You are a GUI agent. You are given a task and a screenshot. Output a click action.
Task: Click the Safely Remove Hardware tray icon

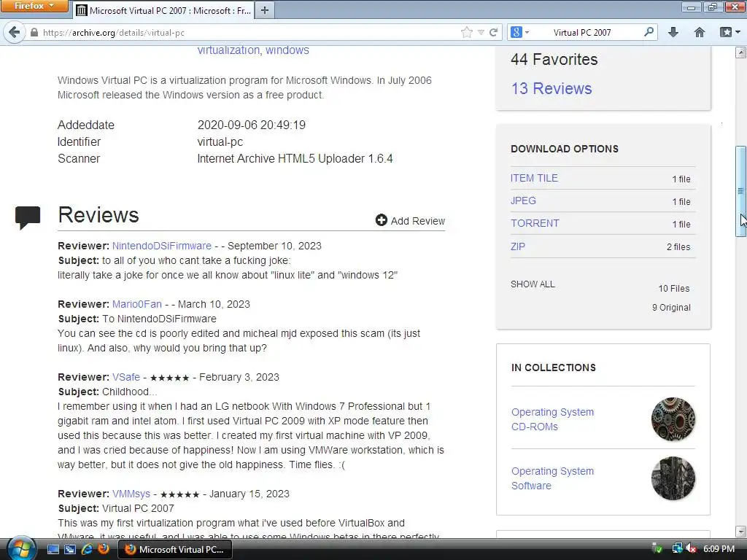pos(657,549)
